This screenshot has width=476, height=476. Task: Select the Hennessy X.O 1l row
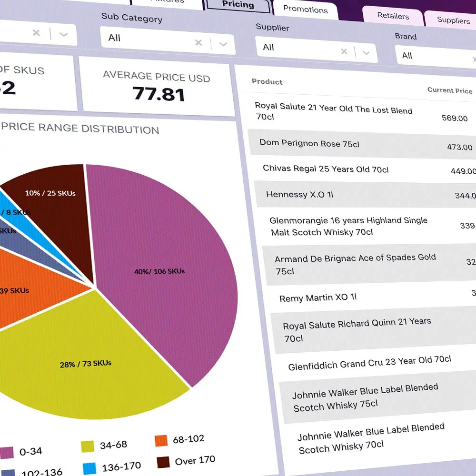[366, 195]
